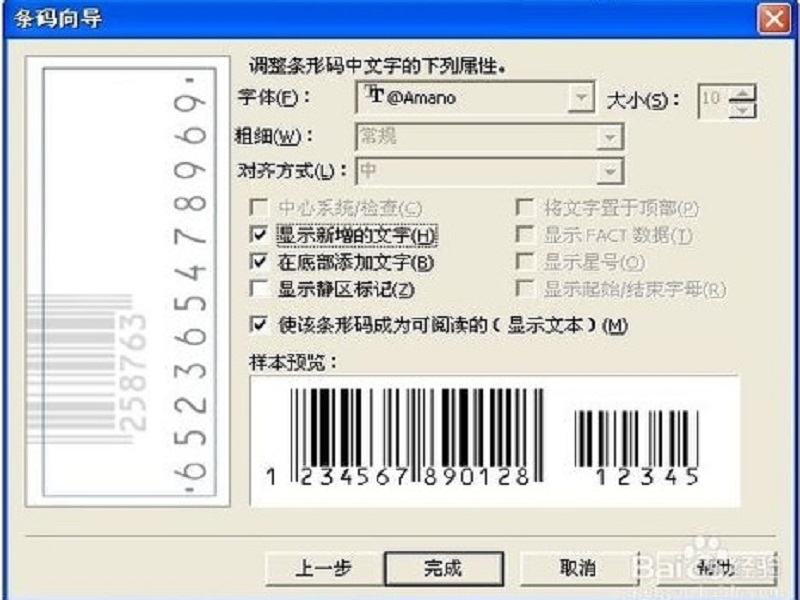Check the 中心系统/检查(C) checkbox
Image resolution: width=800 pixels, height=600 pixels.
[x=259, y=208]
